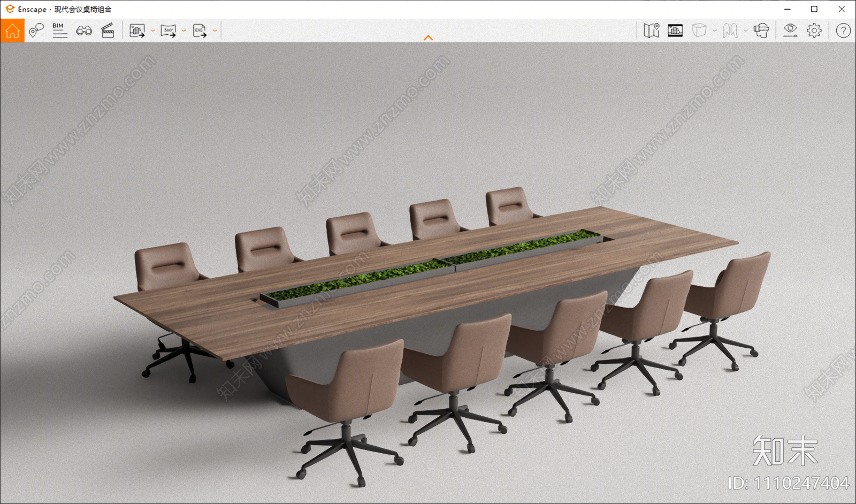Open general settings gear

click(814, 30)
